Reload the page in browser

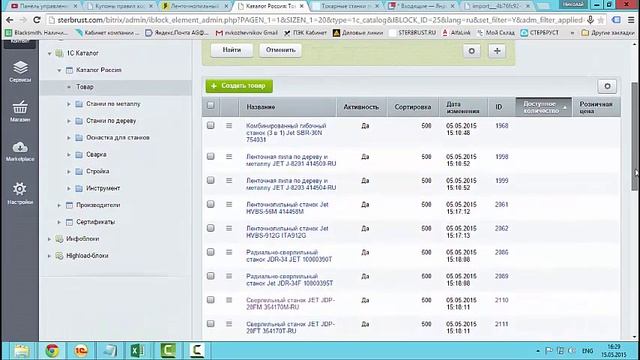coord(37,20)
